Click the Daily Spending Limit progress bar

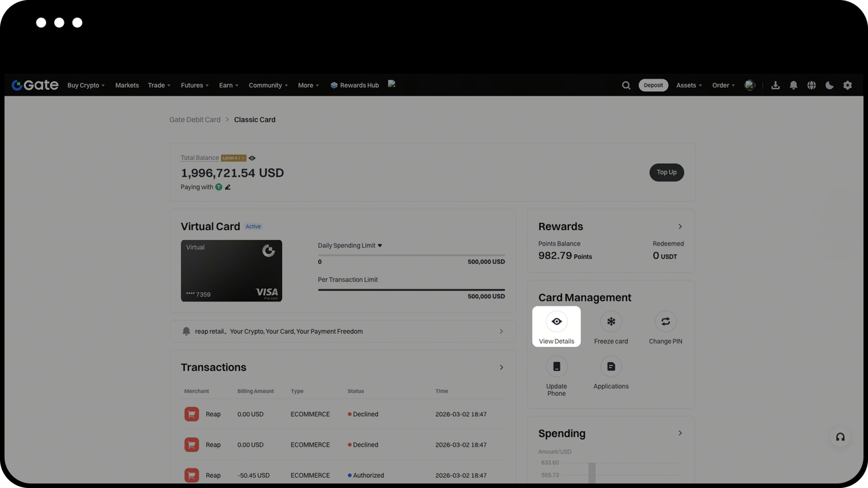pos(411,256)
